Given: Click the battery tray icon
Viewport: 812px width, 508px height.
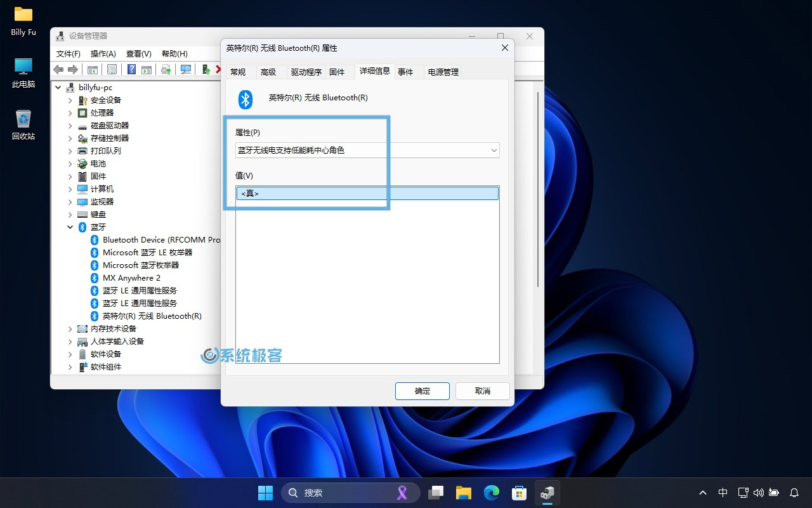Looking at the screenshot, I should [x=774, y=493].
